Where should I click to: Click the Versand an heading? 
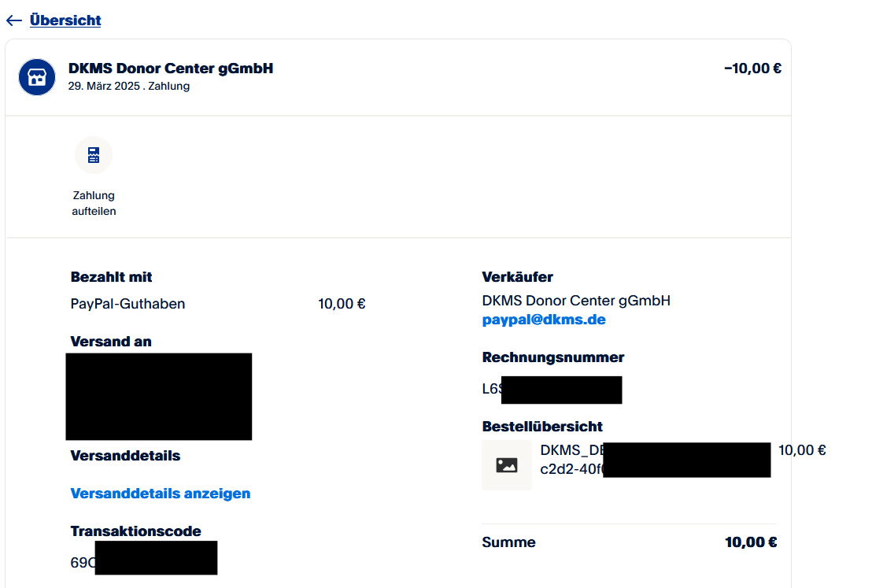(111, 342)
